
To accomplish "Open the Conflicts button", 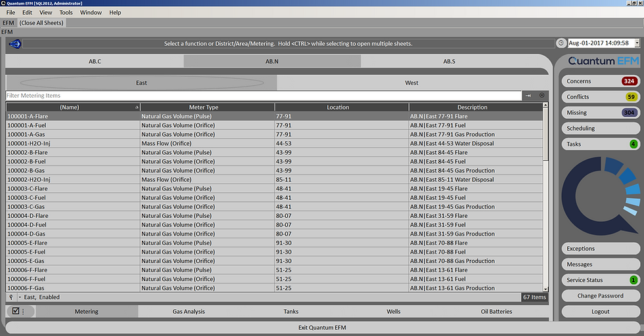I will click(600, 97).
